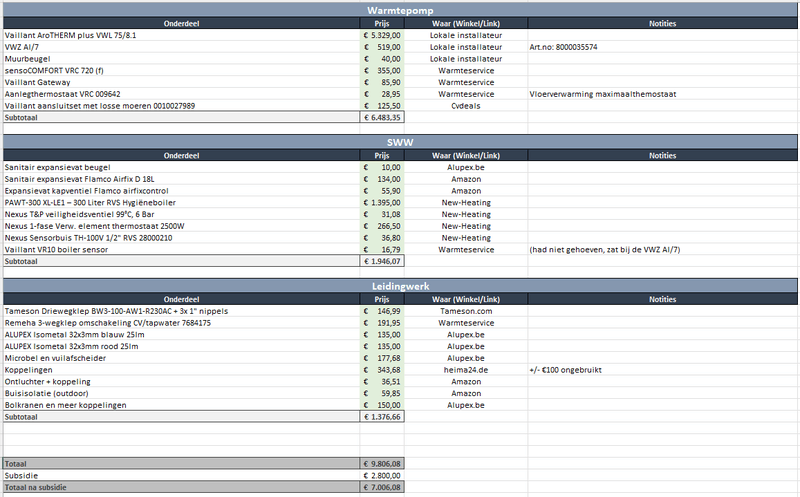This screenshot has width=800, height=497.
Task: Select the SWW subtotal € 1.946,07
Action: [x=382, y=261]
